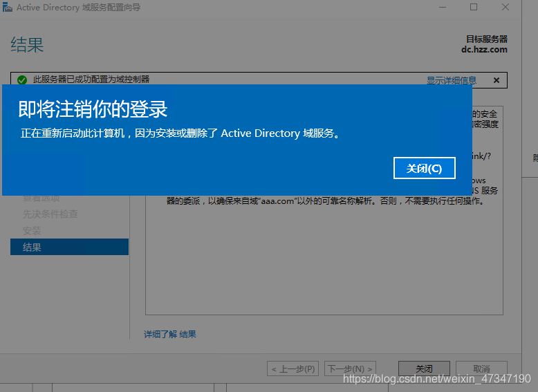538x392 pixels.
Task: Click the 上一步(P) button
Action: [293, 368]
